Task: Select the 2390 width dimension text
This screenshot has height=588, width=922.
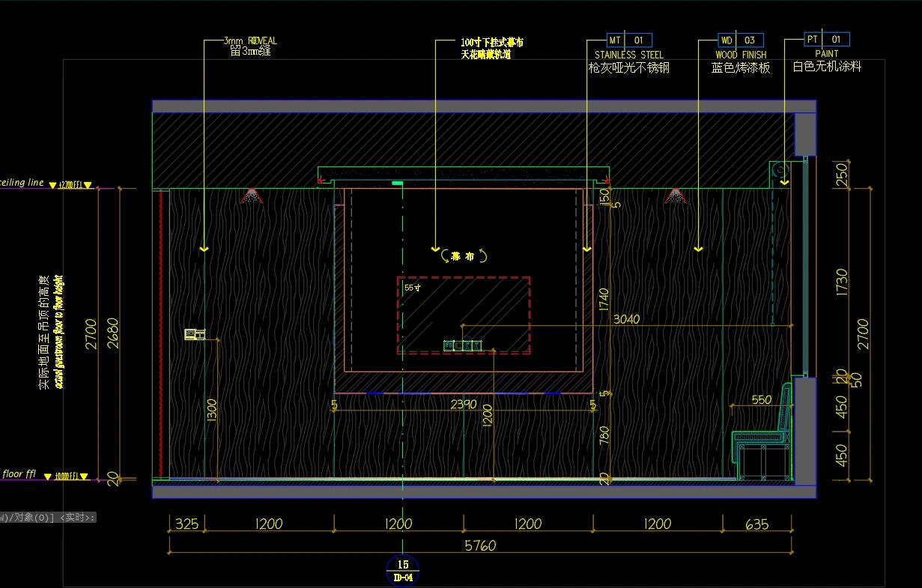Action: (x=463, y=404)
